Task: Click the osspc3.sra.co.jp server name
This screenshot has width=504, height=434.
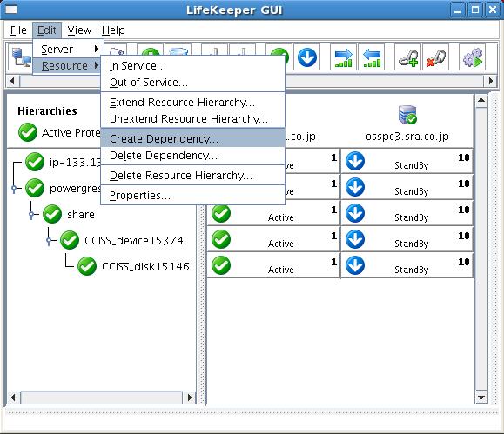Action: (407, 137)
